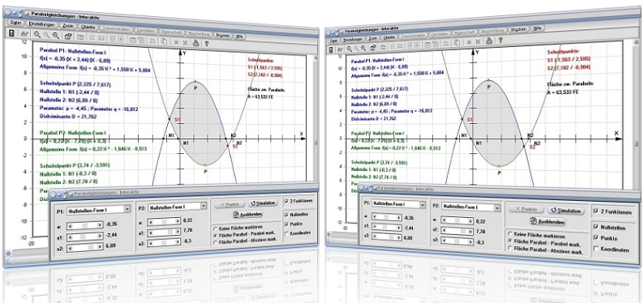
Task: Click the Ausblenden button in left panel
Action: pyautogui.click(x=247, y=214)
